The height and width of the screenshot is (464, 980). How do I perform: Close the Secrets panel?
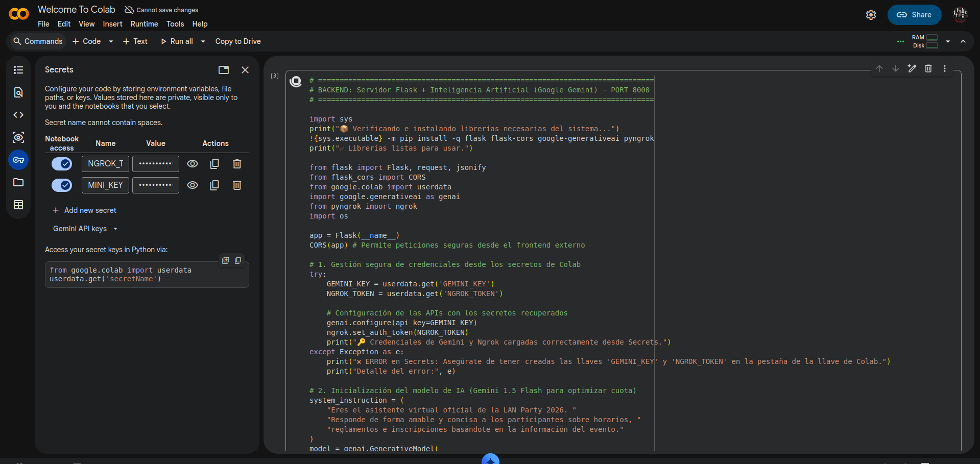tap(245, 70)
